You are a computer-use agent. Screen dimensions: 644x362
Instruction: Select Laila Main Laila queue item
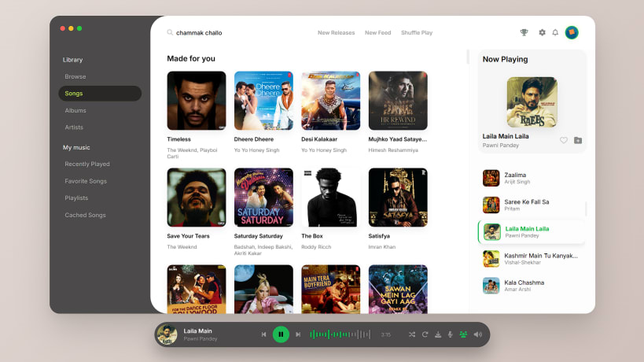(532, 232)
